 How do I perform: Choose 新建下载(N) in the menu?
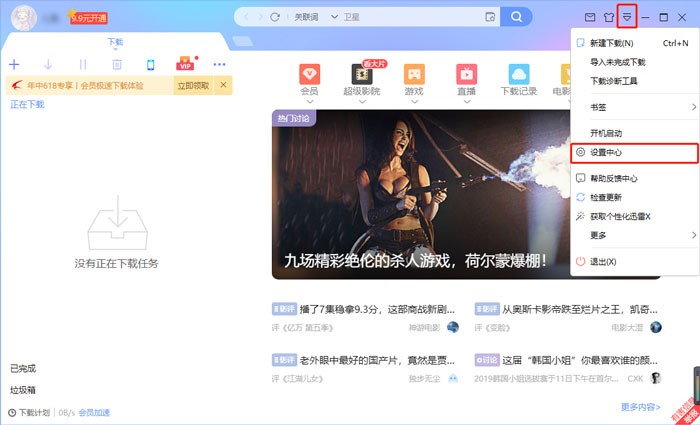[634, 43]
